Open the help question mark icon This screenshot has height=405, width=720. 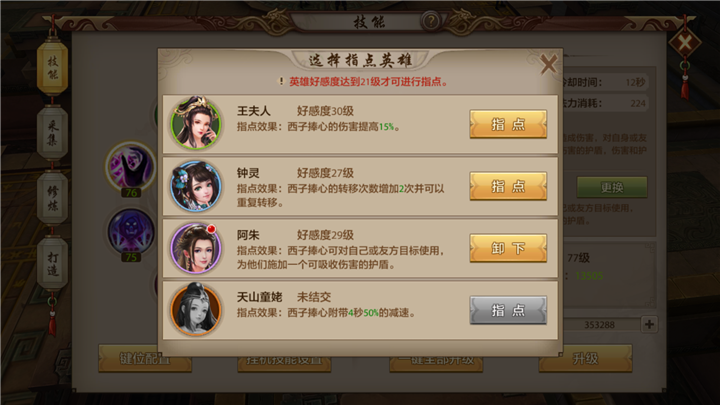[431, 21]
